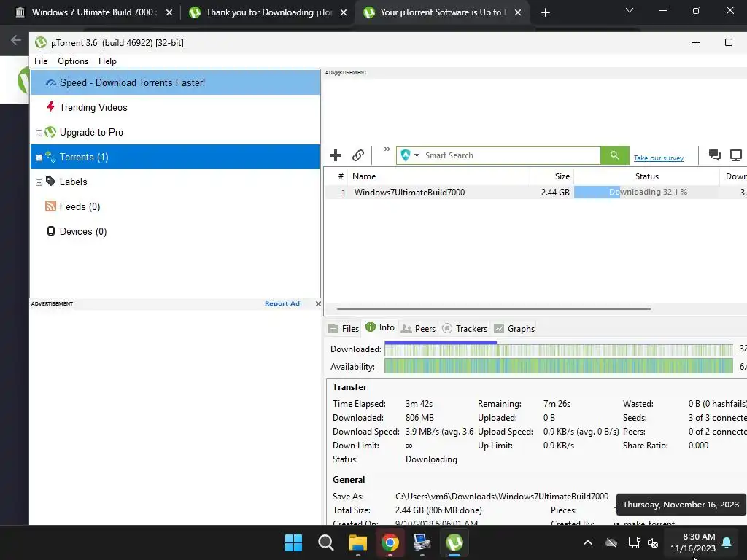Screen dimensions: 747x560
Task: Click the Speed gauge icon in sidebar
Action: (51, 83)
